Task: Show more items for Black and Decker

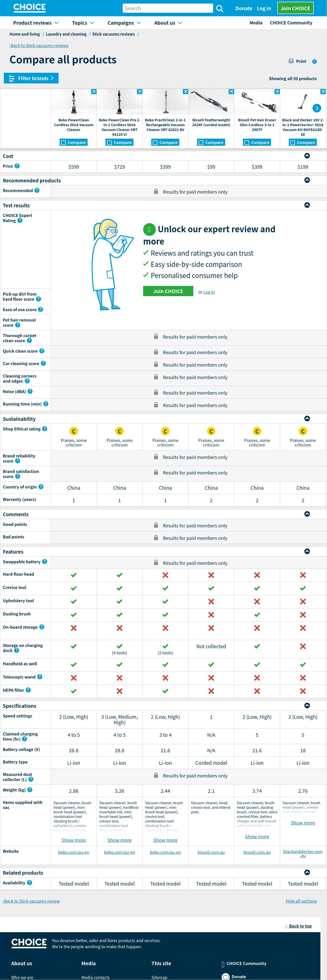Action: [x=303, y=823]
